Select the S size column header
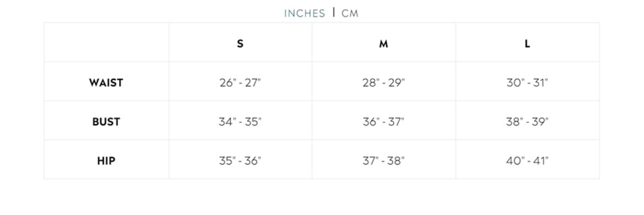644x215 pixels. pyautogui.click(x=240, y=44)
